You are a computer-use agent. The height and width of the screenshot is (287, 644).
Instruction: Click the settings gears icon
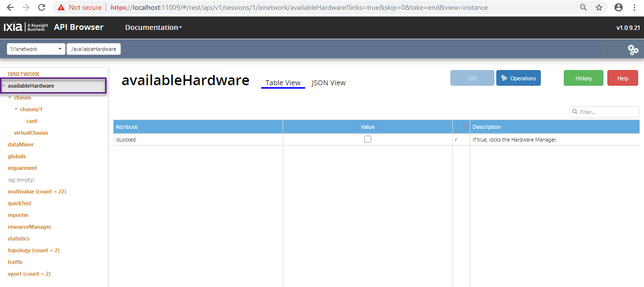633,49
